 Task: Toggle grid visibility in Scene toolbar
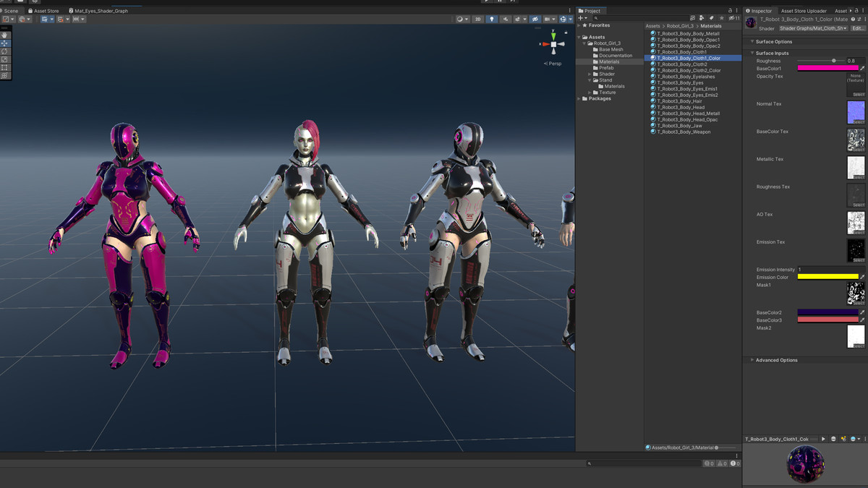coord(45,20)
